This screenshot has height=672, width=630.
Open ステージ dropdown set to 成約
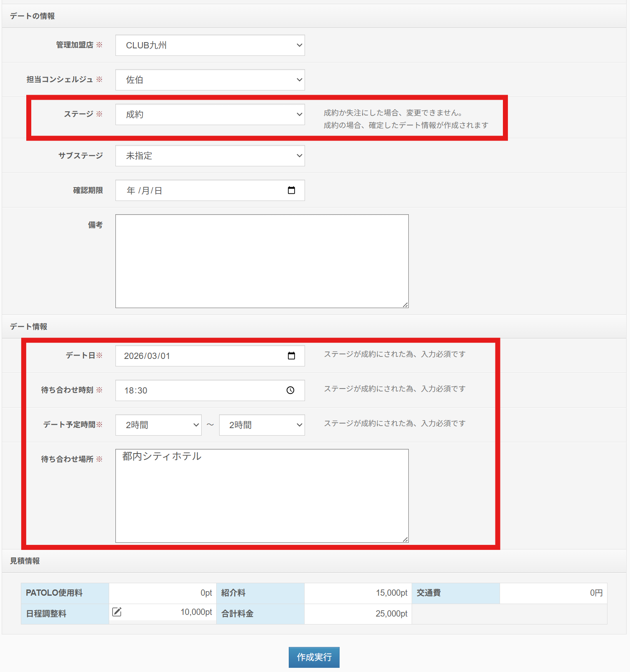(210, 115)
